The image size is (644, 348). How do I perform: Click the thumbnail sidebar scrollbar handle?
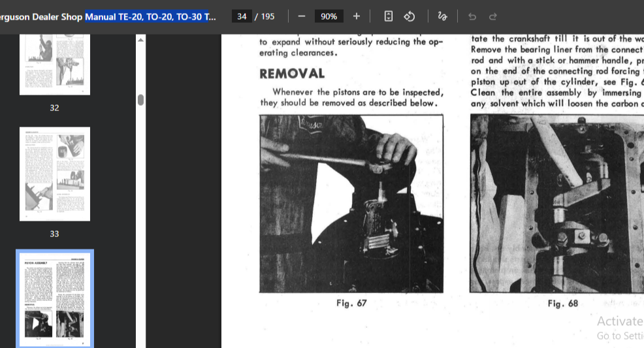(140, 100)
